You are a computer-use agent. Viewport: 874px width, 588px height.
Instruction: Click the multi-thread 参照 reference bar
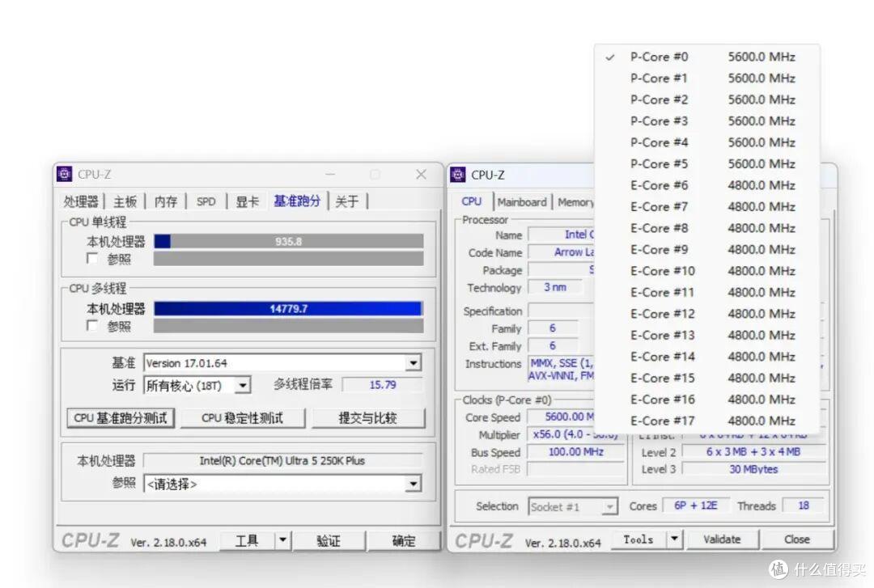pos(288,325)
